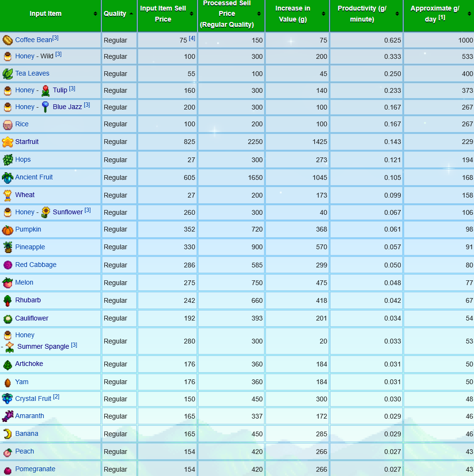Sort by the Quality column arrow
Screen dimensions: 474x476
pos(132,13)
